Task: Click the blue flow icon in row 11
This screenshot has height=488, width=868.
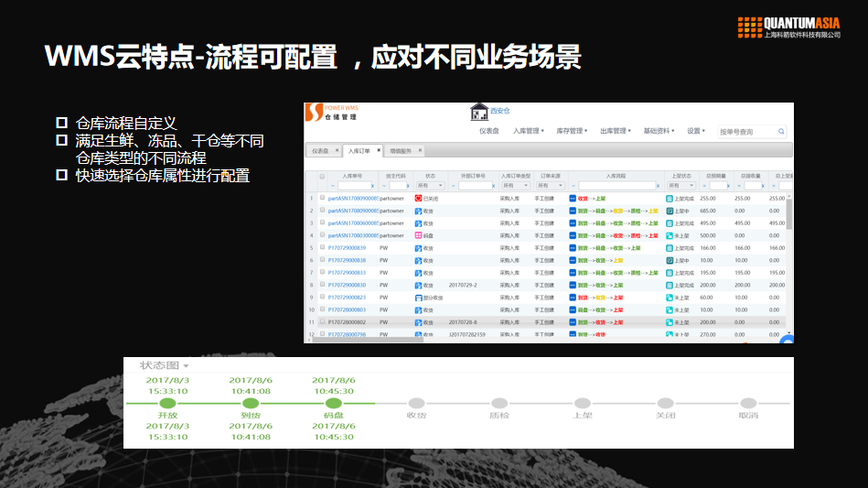Action: click(573, 322)
